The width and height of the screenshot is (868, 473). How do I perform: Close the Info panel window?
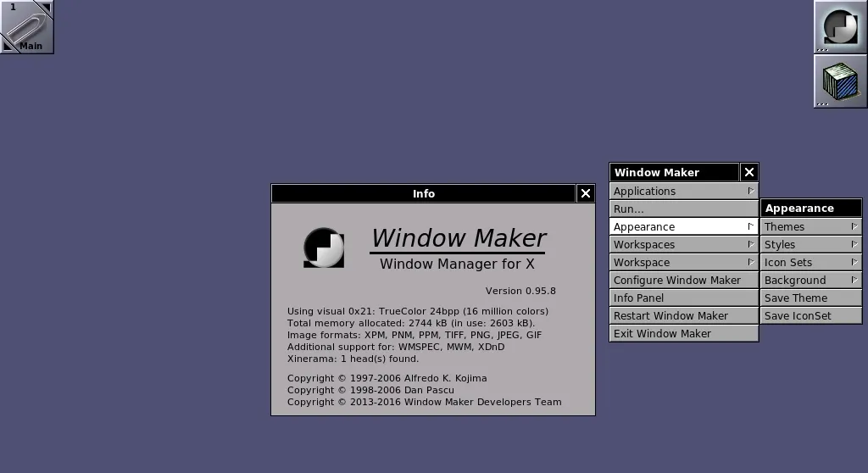point(586,193)
